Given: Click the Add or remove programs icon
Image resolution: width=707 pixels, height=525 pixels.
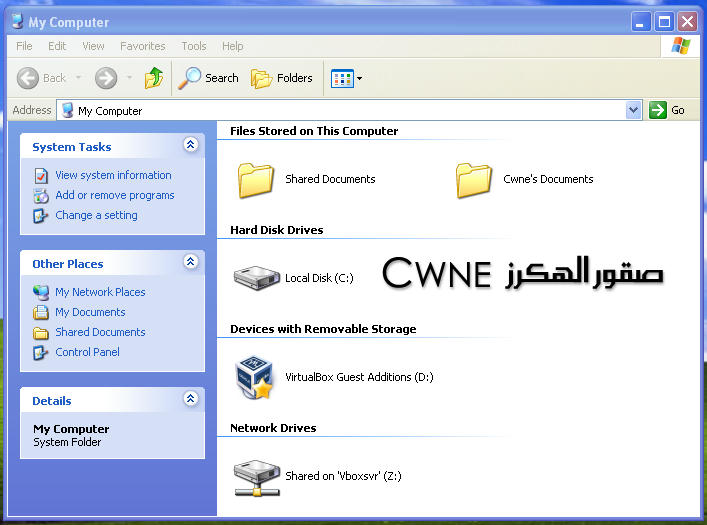Looking at the screenshot, I should (x=41, y=196).
